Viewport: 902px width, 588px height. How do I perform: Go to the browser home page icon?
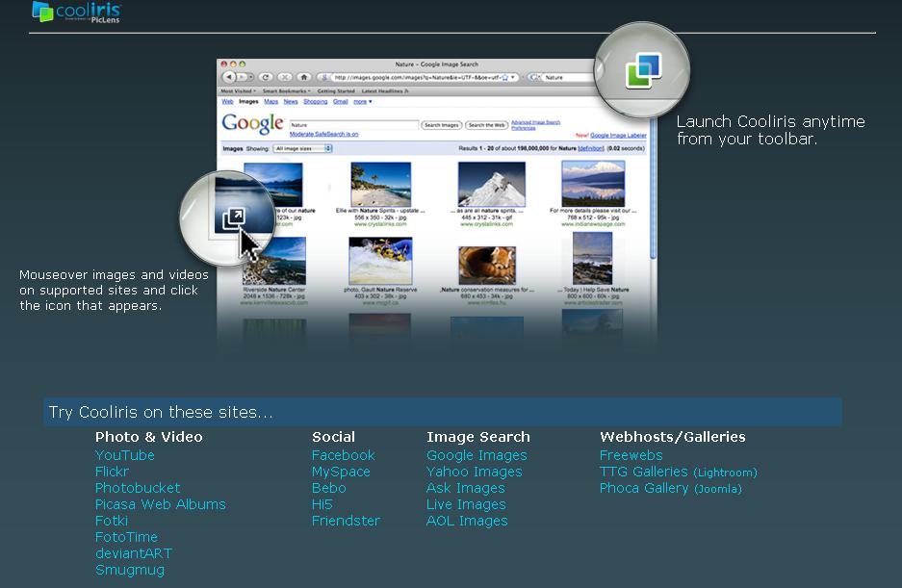point(304,77)
